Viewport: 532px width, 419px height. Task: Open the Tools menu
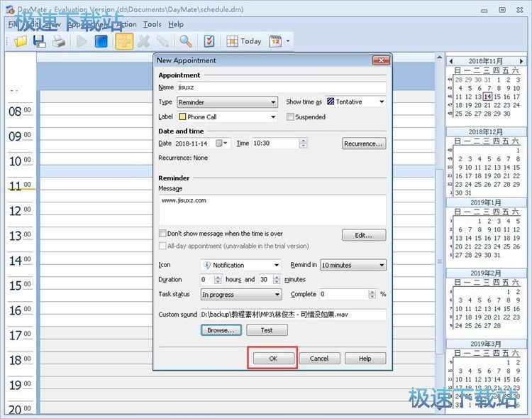pos(152,24)
